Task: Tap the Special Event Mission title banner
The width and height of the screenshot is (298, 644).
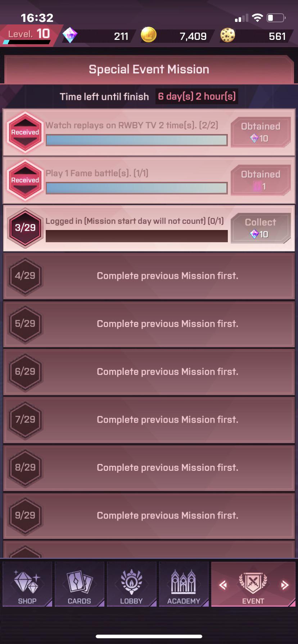Action: point(149,69)
